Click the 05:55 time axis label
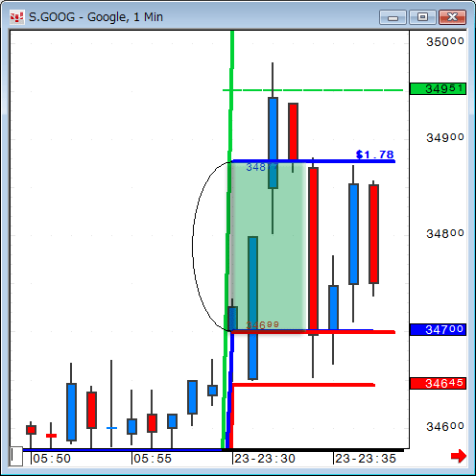The width and height of the screenshot is (476, 476). [153, 459]
